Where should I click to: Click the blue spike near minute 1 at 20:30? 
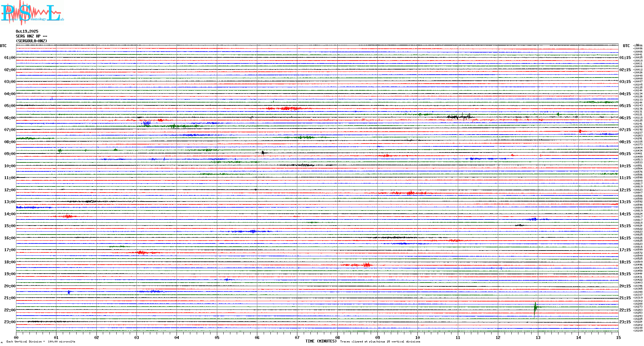pyautogui.click(x=69, y=292)
